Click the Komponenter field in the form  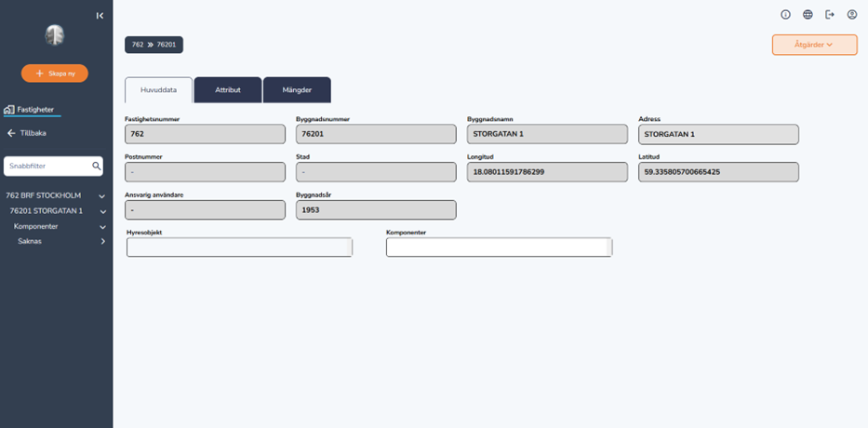coord(499,247)
